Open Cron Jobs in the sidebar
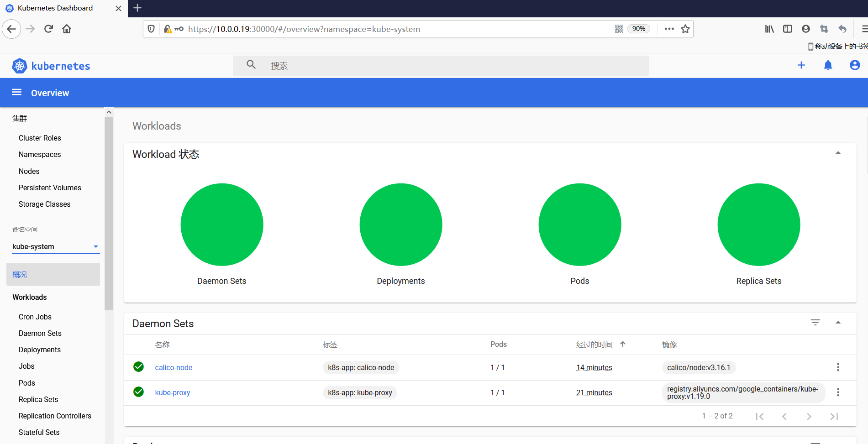Image resolution: width=868 pixels, height=444 pixels. click(35, 317)
